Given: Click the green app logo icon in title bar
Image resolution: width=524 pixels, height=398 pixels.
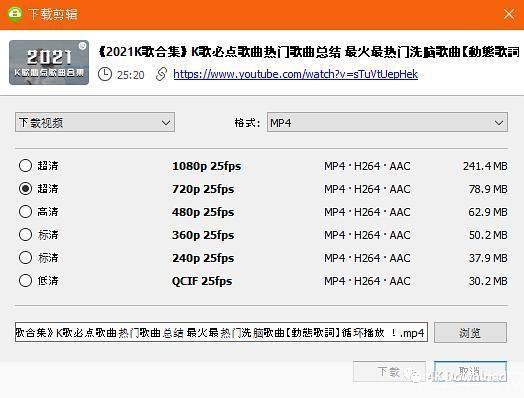Looking at the screenshot, I should pyautogui.click(x=14, y=14).
